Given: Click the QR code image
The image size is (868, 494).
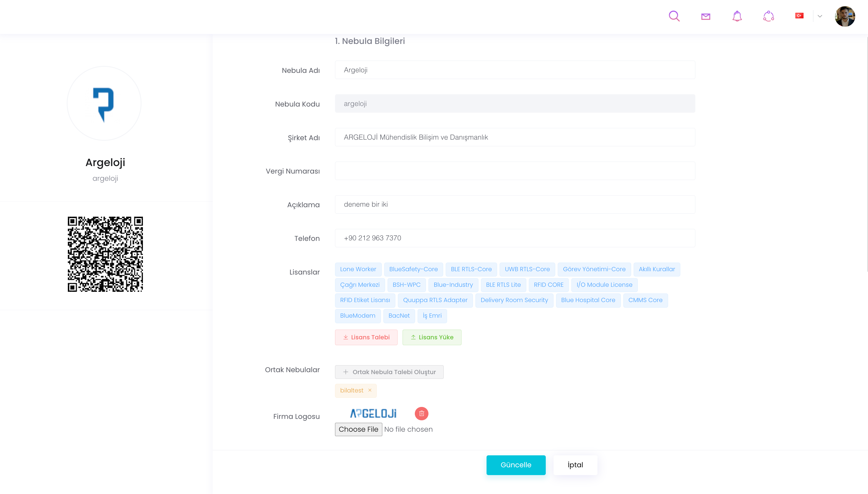Looking at the screenshot, I should pyautogui.click(x=105, y=254).
